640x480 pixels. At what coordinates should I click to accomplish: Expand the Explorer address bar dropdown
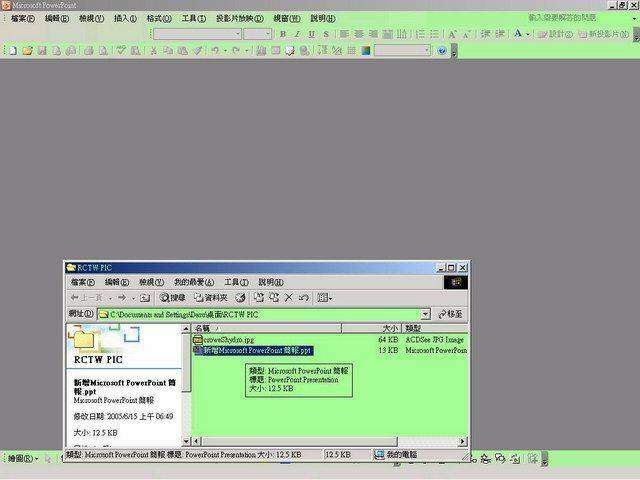coord(425,314)
